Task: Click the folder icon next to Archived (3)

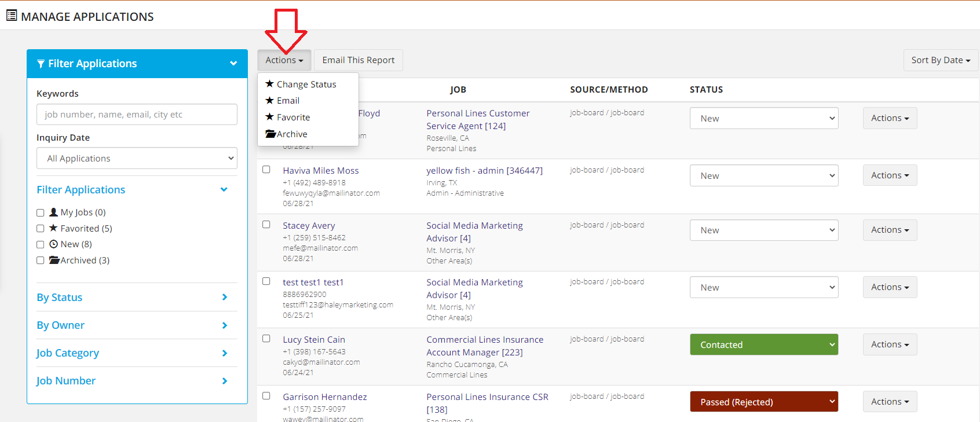Action: click(x=54, y=260)
